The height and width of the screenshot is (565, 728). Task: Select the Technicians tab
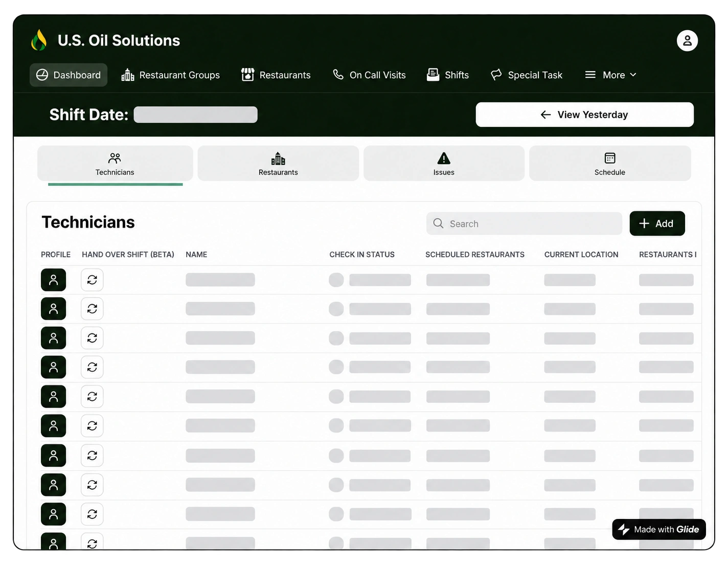(x=115, y=164)
